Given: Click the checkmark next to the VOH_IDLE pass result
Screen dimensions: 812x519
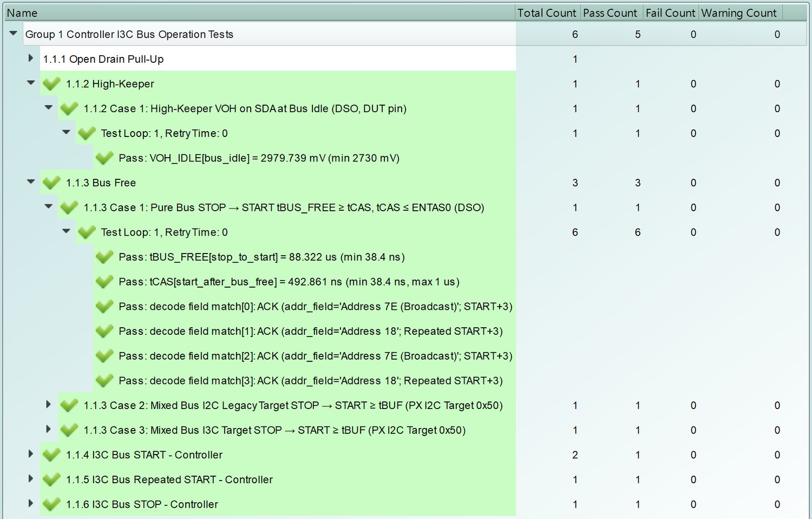Looking at the screenshot, I should coord(104,158).
